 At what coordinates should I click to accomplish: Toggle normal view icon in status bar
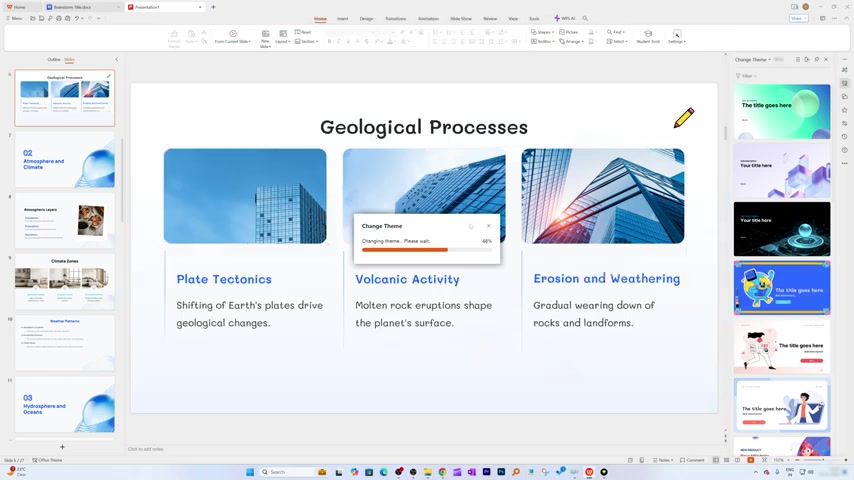pyautogui.click(x=716, y=460)
